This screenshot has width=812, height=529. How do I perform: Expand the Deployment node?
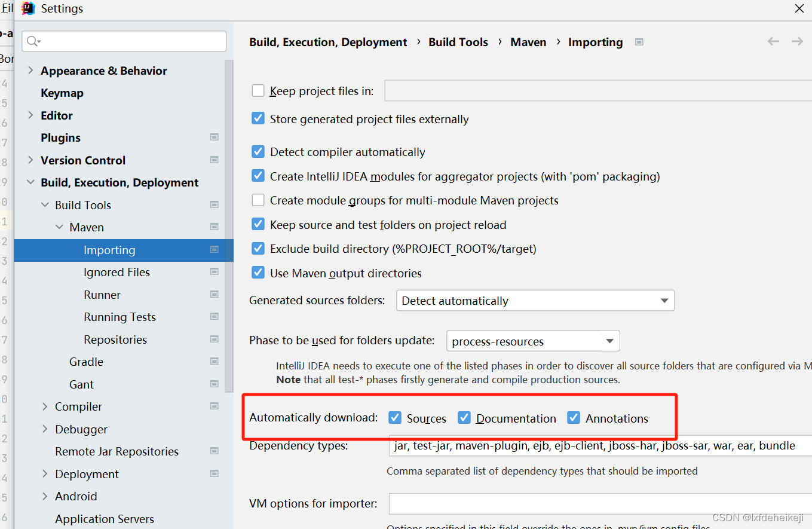[45, 473]
